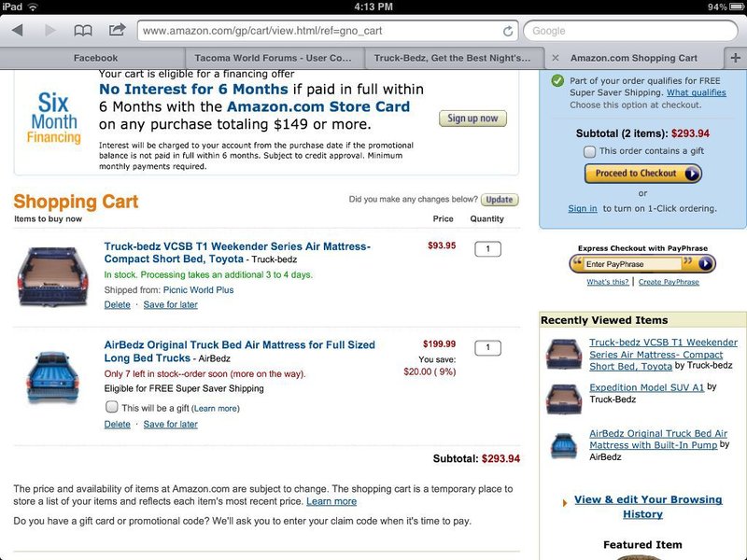
Task: Add a new tab with plus icon
Action: tap(736, 58)
